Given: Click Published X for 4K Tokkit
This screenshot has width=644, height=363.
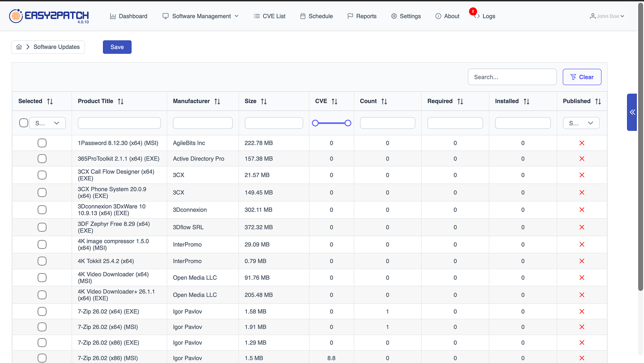Looking at the screenshot, I should [x=582, y=261].
